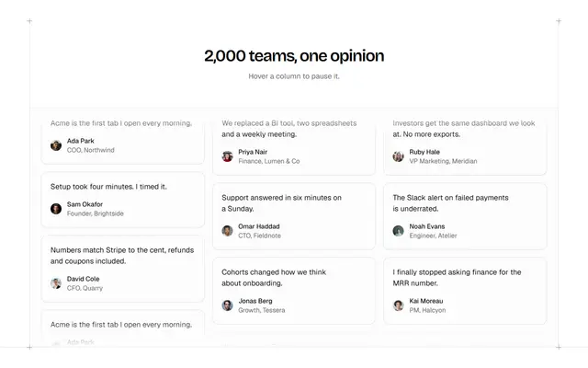Click the 'Finance, Lumen & Co' role label

click(269, 161)
